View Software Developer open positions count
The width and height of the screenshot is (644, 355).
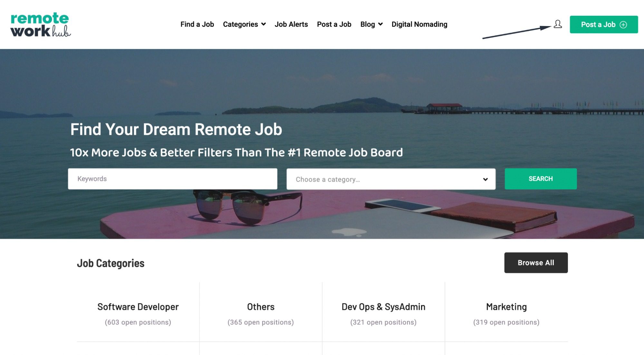pyautogui.click(x=138, y=322)
